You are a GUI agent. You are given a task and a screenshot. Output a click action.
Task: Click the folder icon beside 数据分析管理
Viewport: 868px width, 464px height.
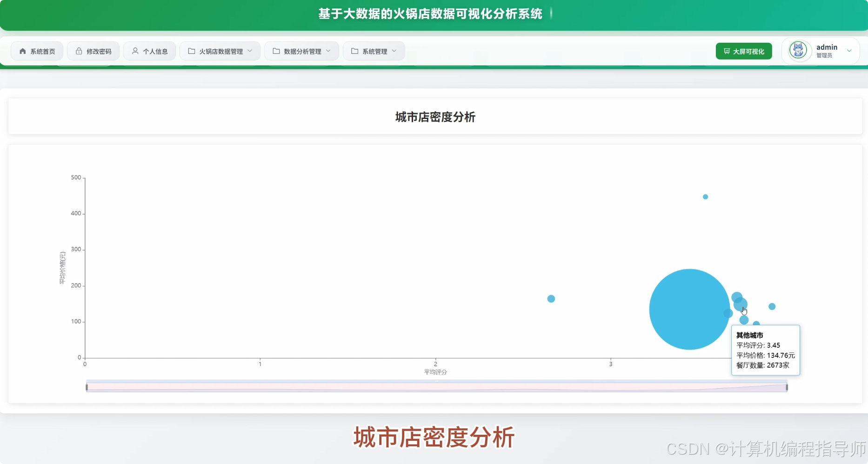[276, 51]
